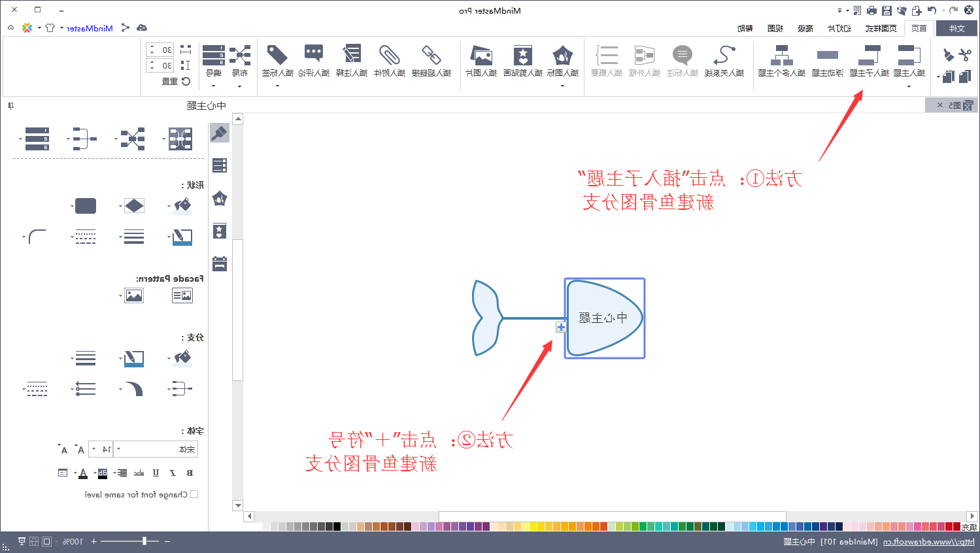Click the Format Painter brush in ribbon
980x553 pixels.
pyautogui.click(x=949, y=54)
